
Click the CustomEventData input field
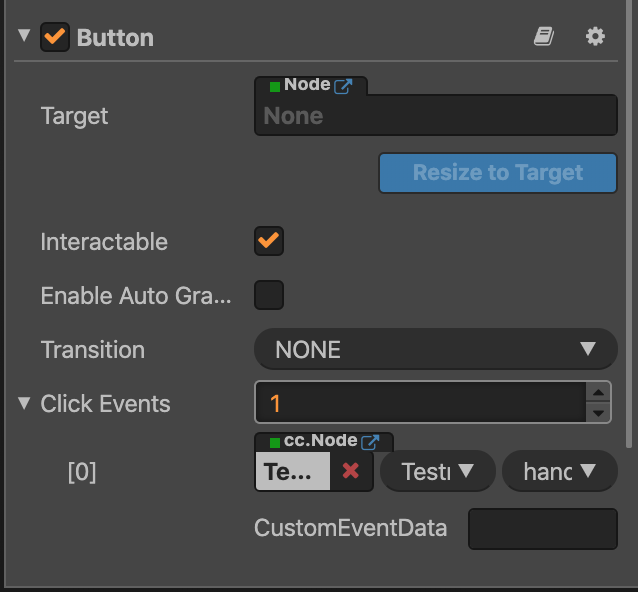[542, 528]
